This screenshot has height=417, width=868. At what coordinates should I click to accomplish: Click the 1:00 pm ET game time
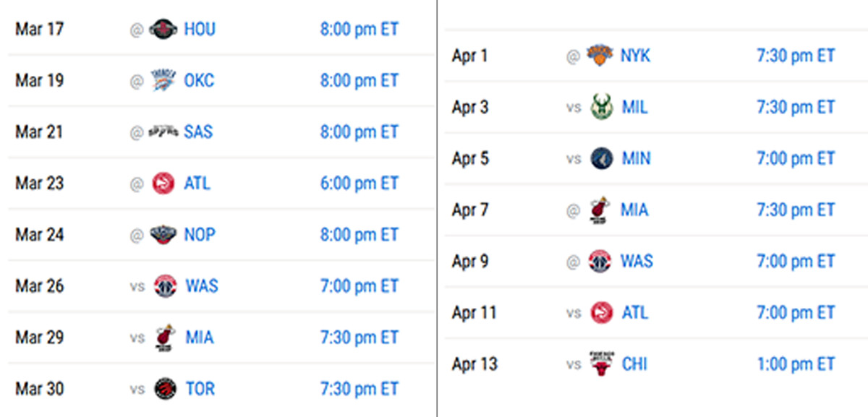[x=796, y=364]
